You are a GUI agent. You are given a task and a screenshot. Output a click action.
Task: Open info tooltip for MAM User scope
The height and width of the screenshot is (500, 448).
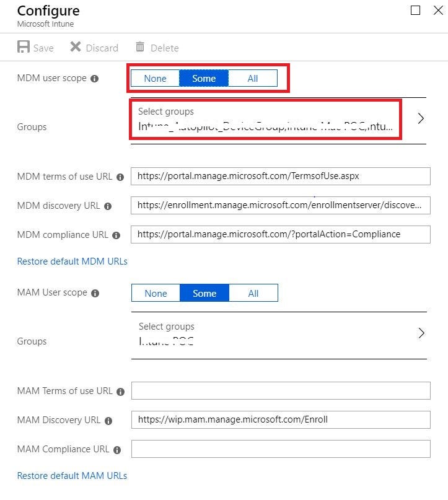pyautogui.click(x=95, y=293)
